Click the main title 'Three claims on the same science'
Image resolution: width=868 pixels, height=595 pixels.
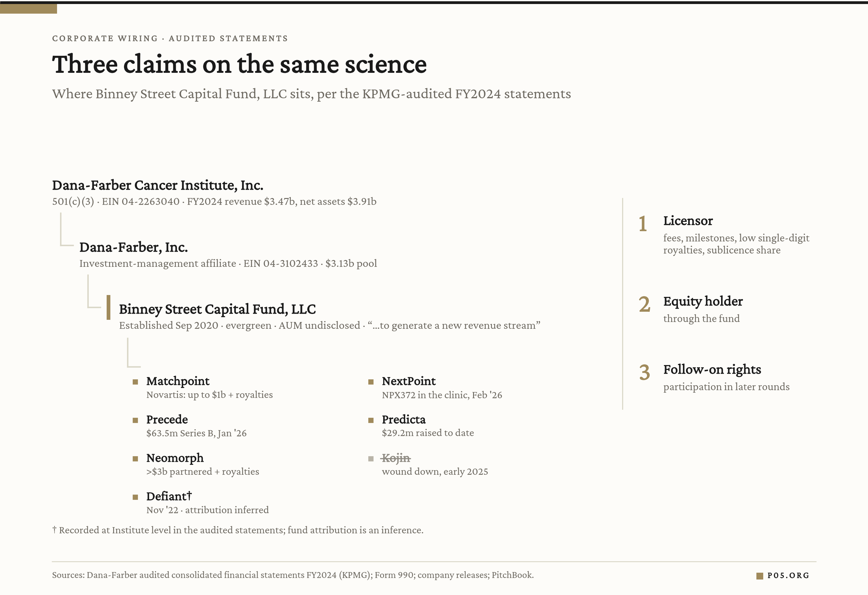pyautogui.click(x=239, y=64)
